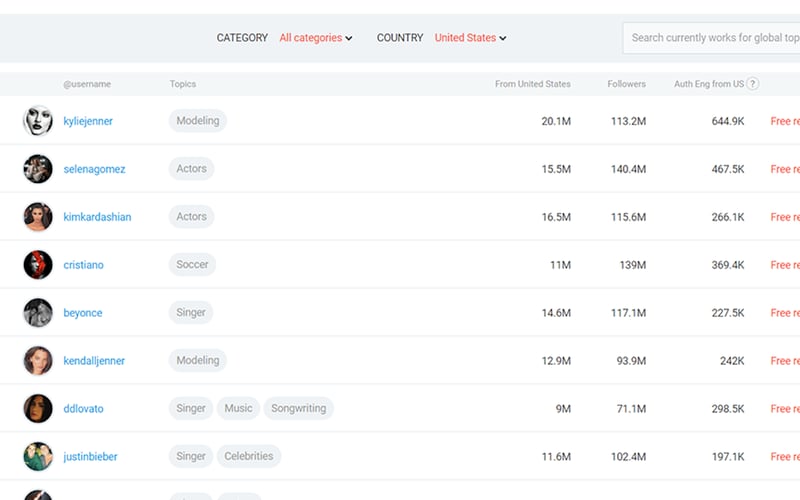Click the Free report link for cristiano
800x500 pixels.
pyautogui.click(x=785, y=265)
